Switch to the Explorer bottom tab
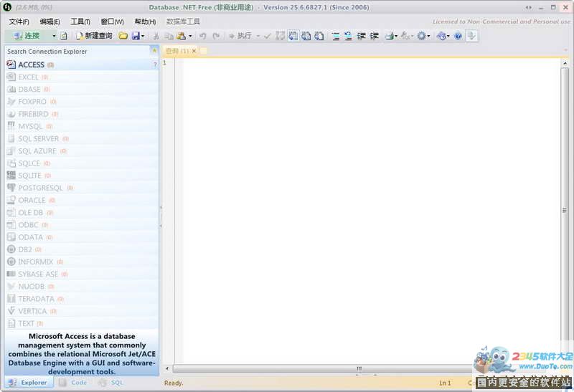This screenshot has height=392, width=574. point(29,383)
